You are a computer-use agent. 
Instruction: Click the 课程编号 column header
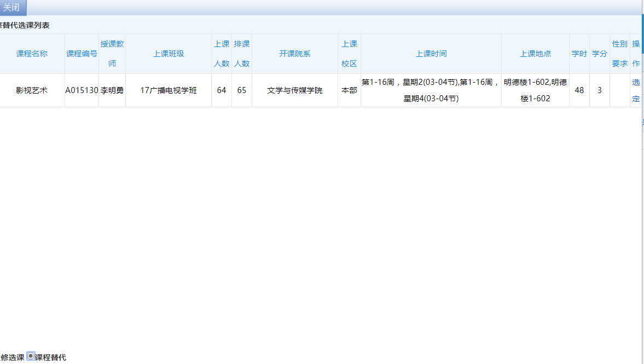(x=82, y=54)
